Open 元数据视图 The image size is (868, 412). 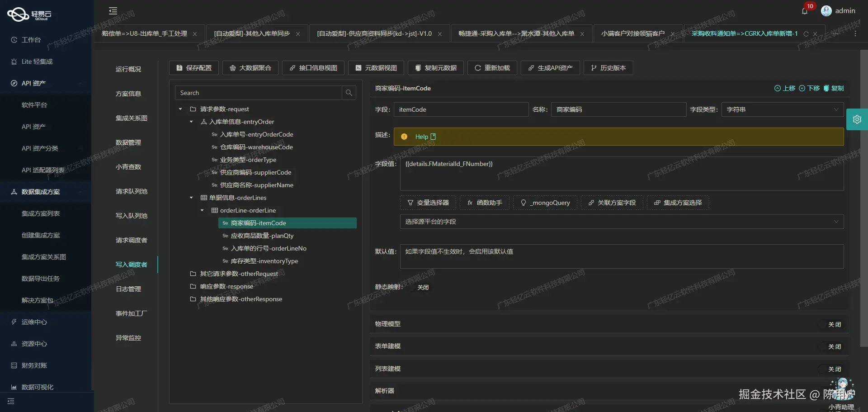tap(376, 68)
